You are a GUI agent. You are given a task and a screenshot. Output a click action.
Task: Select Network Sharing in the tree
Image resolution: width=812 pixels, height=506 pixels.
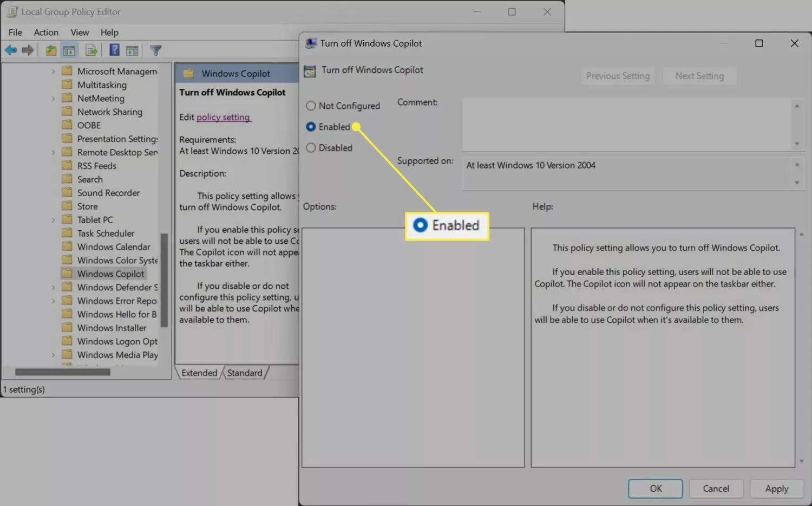[109, 112]
